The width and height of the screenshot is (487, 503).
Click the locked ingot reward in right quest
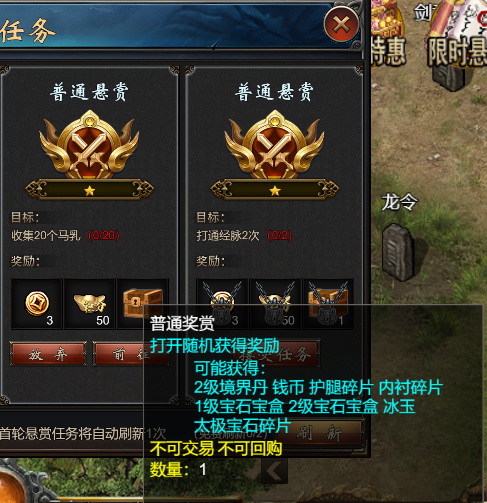point(275,304)
